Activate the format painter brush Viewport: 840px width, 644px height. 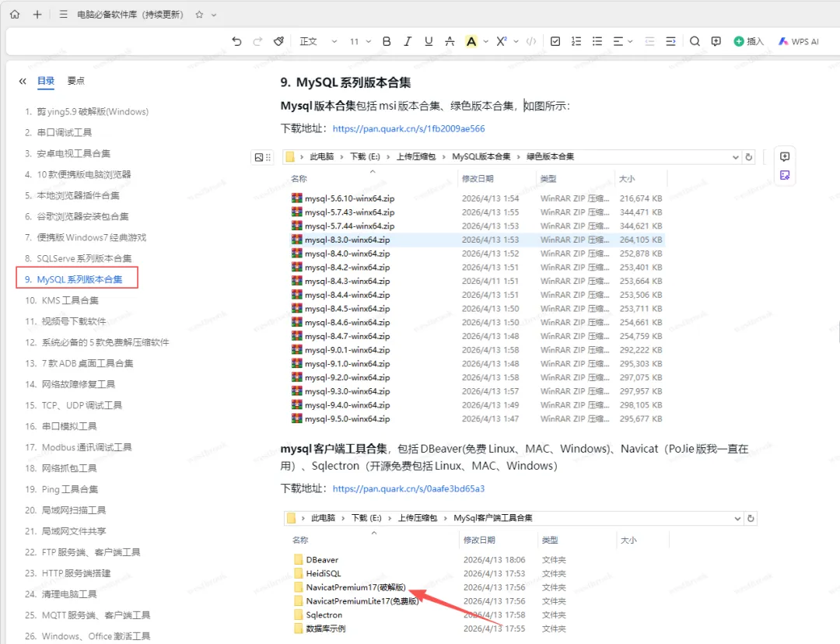click(x=278, y=41)
